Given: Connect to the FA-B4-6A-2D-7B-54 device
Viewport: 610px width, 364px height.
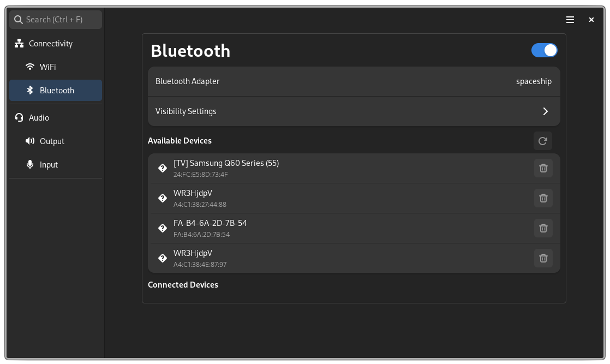Looking at the screenshot, I should (327, 228).
